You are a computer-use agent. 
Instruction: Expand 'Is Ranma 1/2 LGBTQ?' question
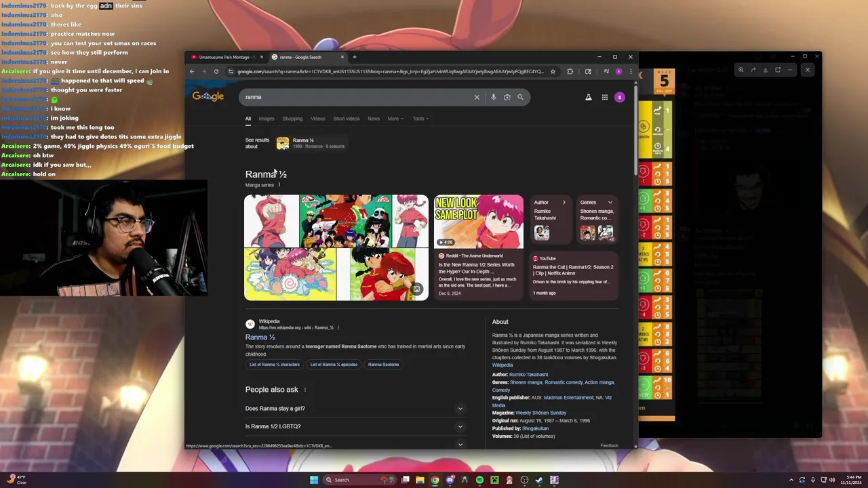[355, 426]
